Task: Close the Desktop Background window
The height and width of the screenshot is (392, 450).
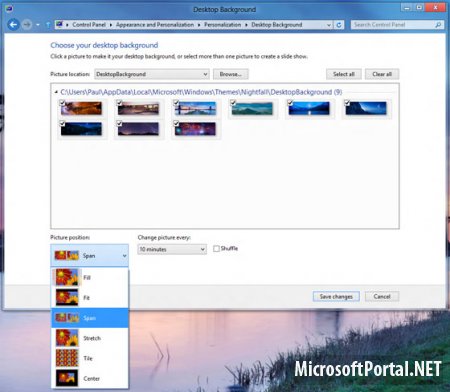Action: point(436,7)
